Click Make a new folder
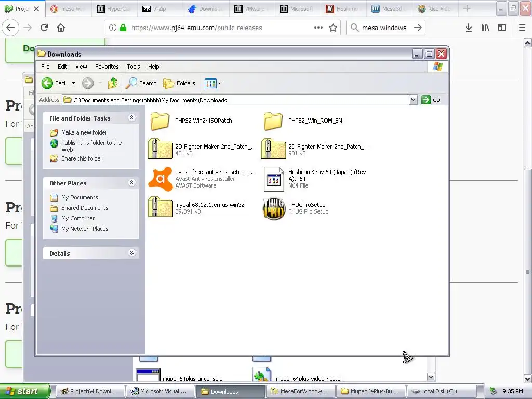Screen dimensions: 532x399 coord(84,132)
